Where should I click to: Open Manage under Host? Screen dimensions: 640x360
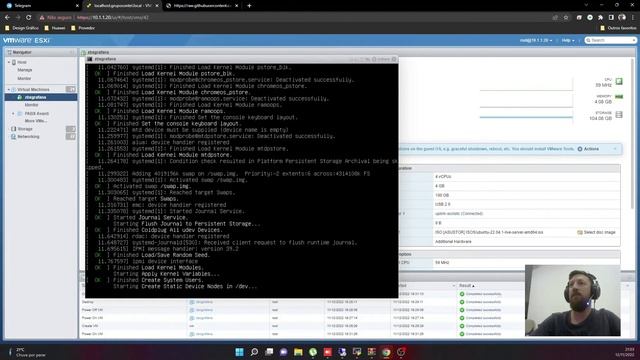pos(24,70)
